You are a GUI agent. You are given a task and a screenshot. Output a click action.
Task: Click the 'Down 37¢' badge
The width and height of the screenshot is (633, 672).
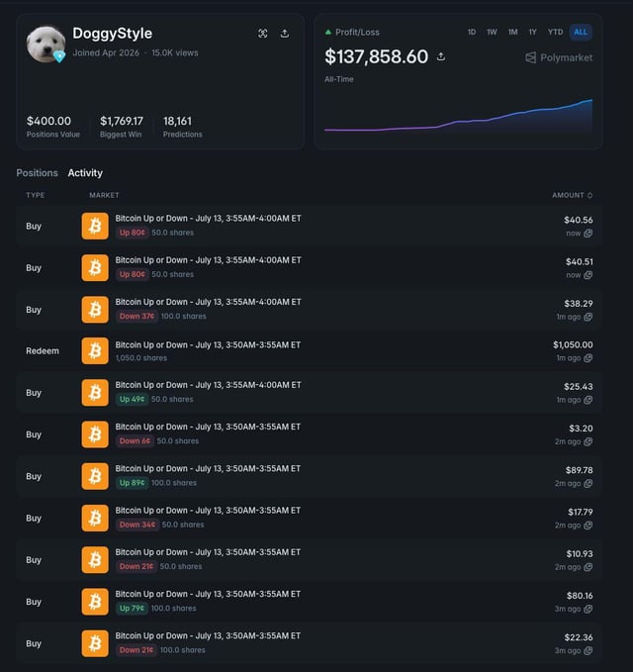tap(136, 317)
